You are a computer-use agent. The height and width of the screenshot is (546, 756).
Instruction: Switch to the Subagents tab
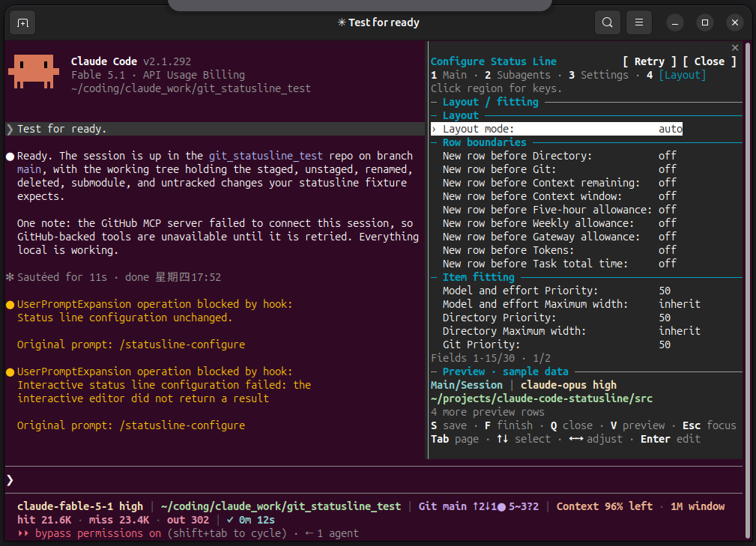click(x=517, y=75)
